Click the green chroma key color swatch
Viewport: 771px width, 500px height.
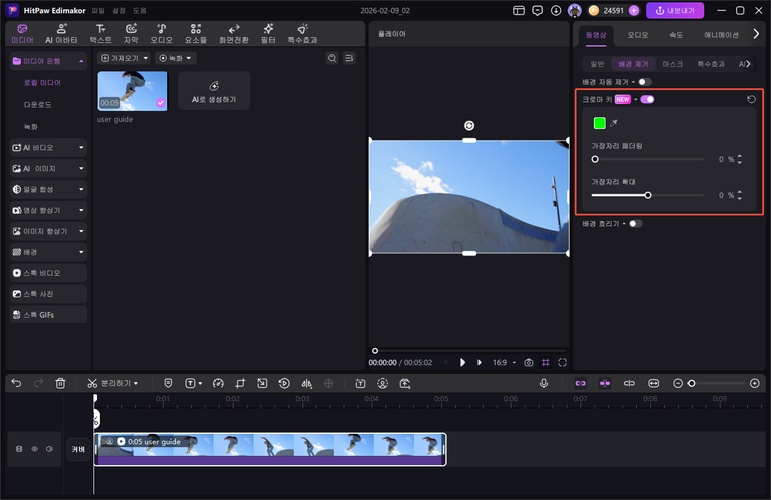[599, 123]
